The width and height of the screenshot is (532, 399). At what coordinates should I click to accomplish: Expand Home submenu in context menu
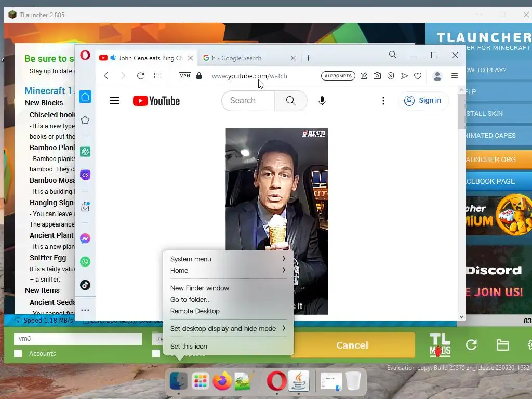[228, 270]
